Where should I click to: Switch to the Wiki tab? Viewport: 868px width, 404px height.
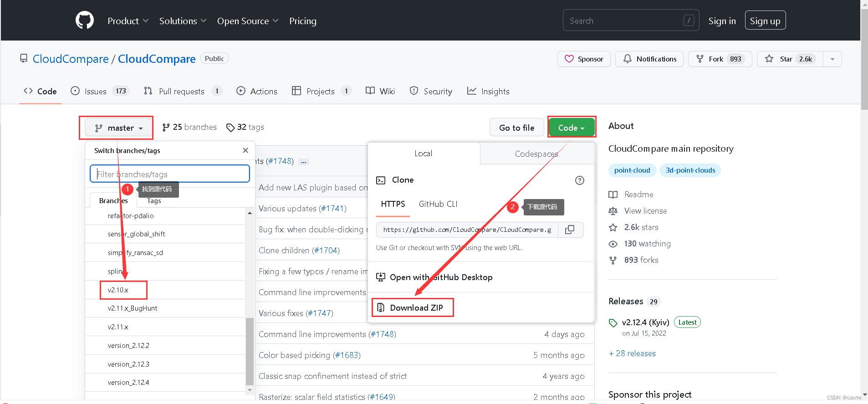coord(380,91)
